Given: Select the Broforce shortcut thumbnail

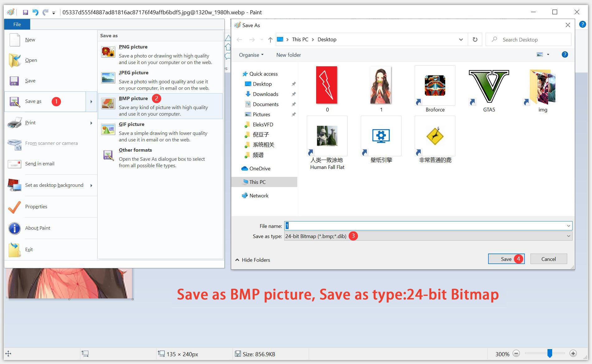Looking at the screenshot, I should (x=435, y=86).
